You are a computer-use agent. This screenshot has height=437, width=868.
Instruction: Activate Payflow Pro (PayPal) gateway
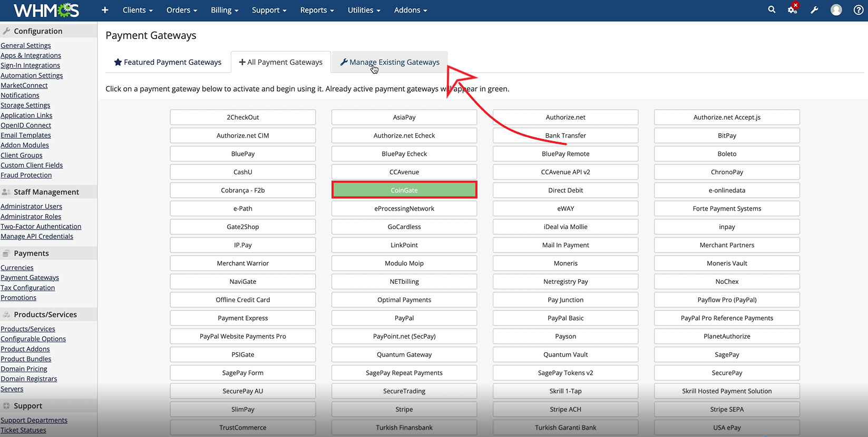[727, 300]
